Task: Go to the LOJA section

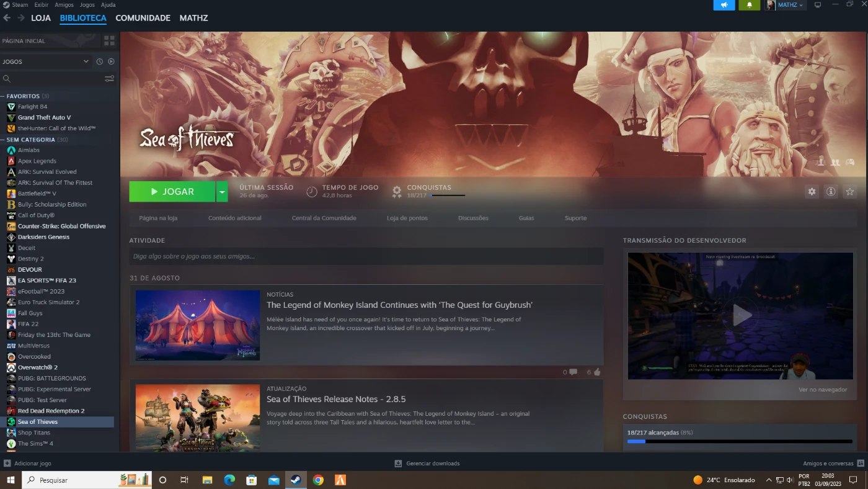Action: click(41, 18)
